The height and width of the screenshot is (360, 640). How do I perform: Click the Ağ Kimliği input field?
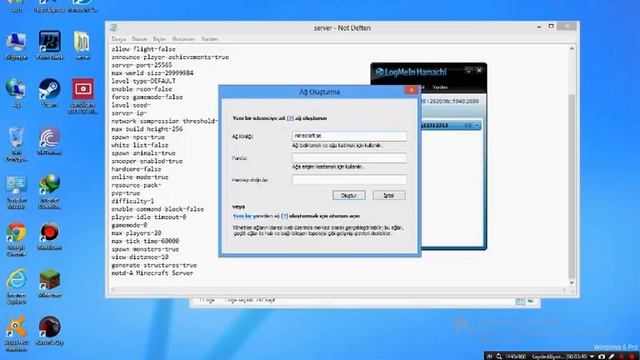point(349,136)
